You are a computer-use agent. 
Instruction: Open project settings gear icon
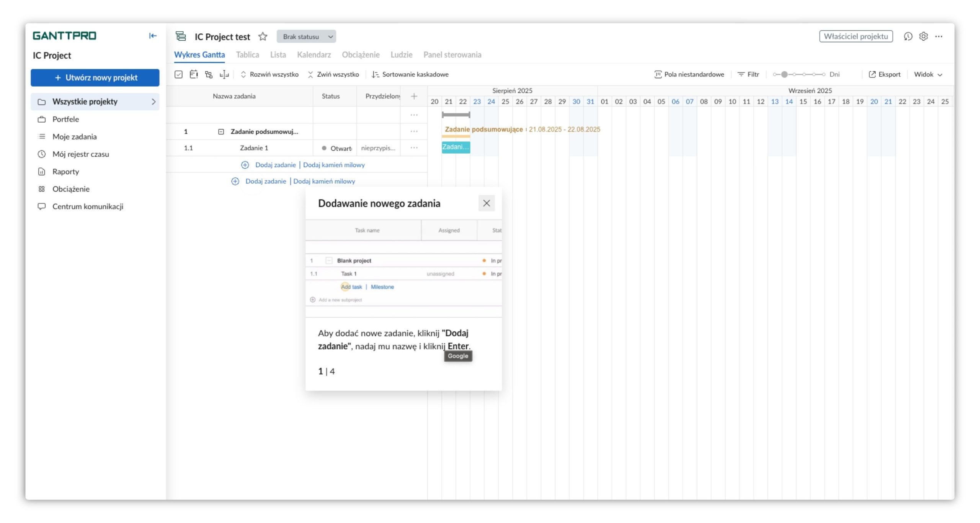tap(923, 36)
